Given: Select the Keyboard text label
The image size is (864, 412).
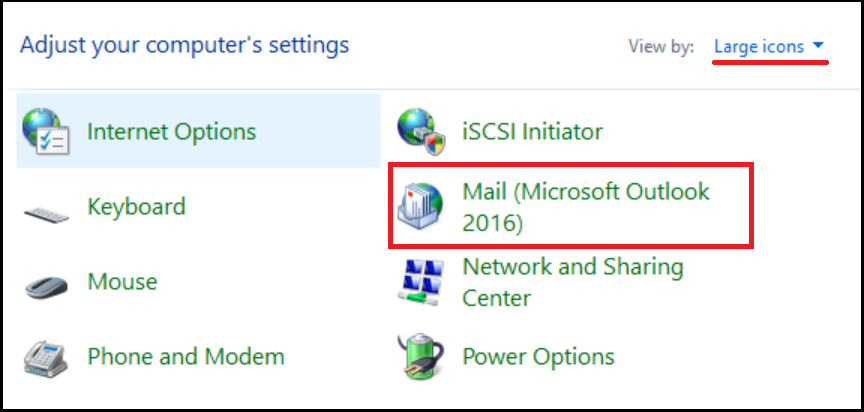Looking at the screenshot, I should (136, 207).
